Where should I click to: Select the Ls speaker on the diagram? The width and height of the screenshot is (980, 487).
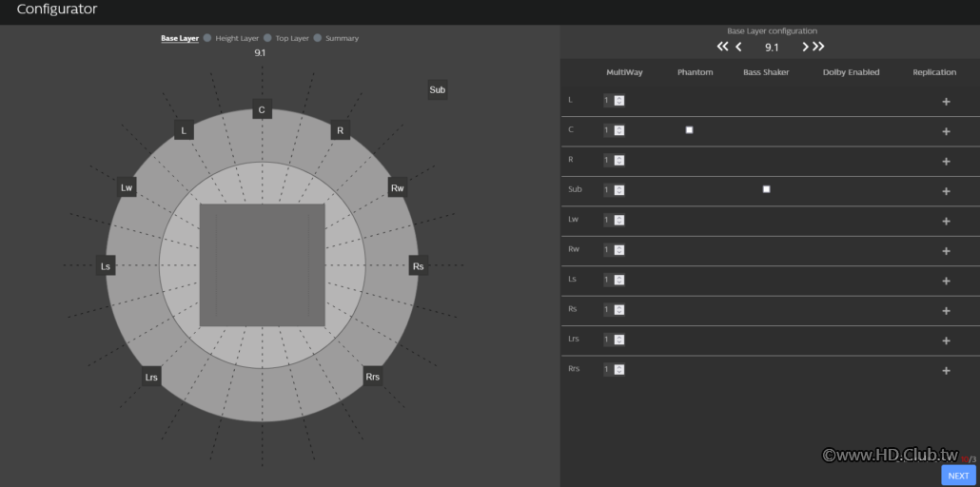pos(106,265)
